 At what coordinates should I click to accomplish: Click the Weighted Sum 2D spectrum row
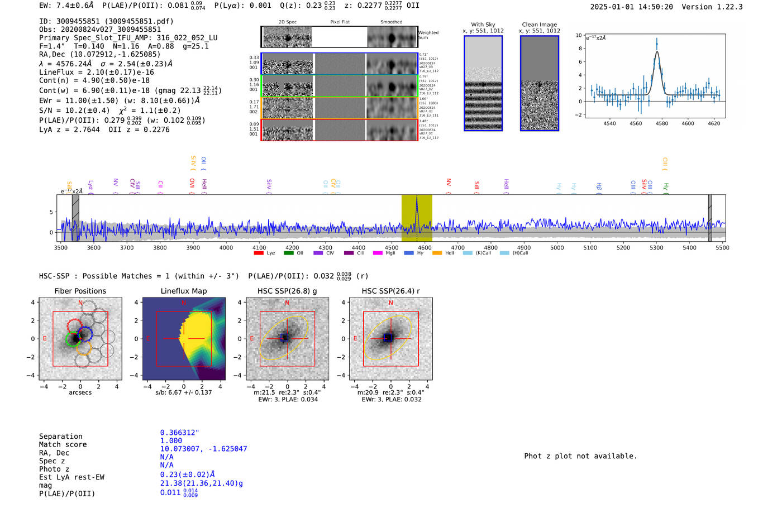tap(340, 37)
